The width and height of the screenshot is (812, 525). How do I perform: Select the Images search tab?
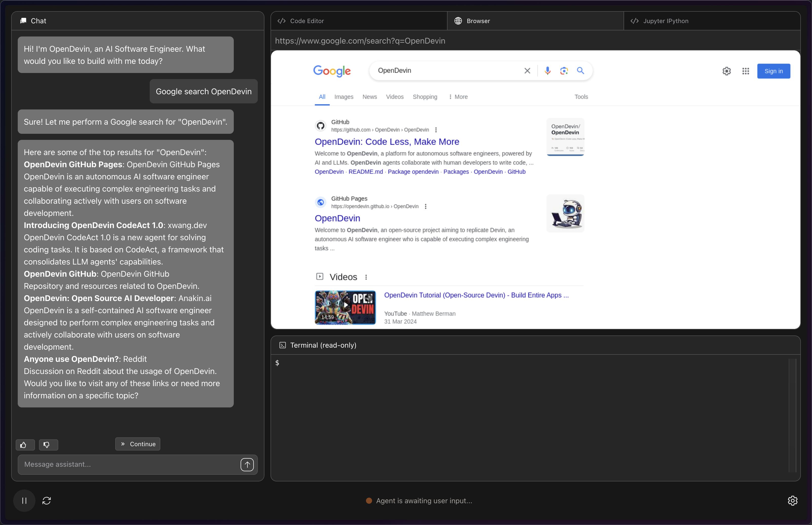(344, 97)
